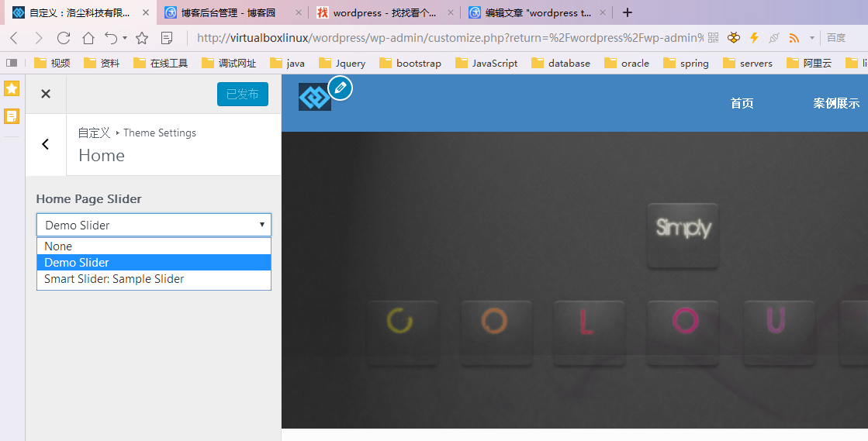Viewport: 868px width, 441px height.
Task: Choose Smart Slider: Sample Slider option
Action: [154, 279]
